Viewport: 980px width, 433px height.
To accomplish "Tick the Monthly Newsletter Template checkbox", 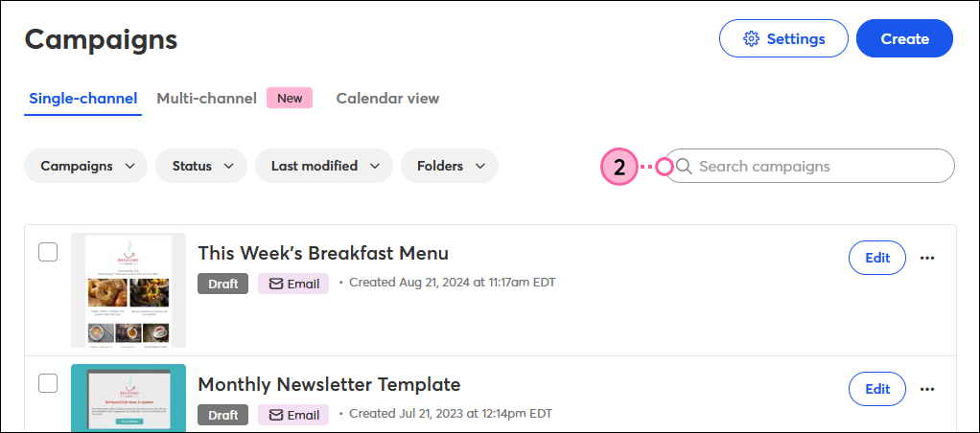I will [48, 383].
